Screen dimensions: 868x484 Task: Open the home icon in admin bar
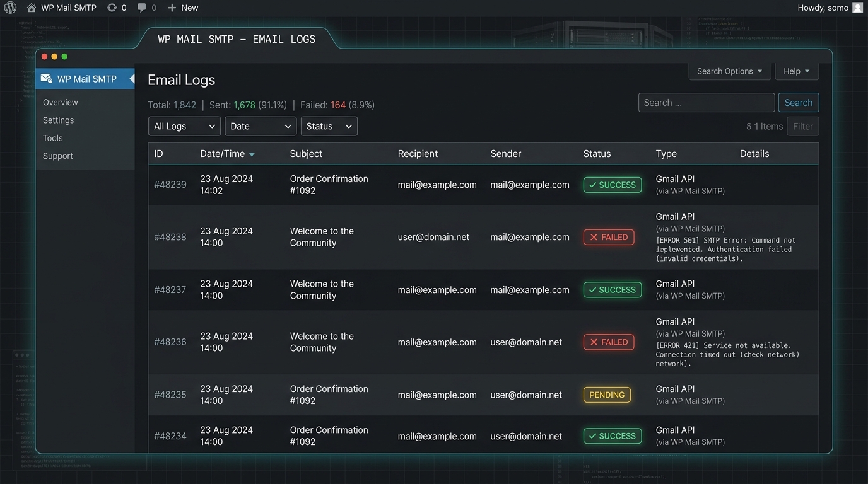point(31,8)
